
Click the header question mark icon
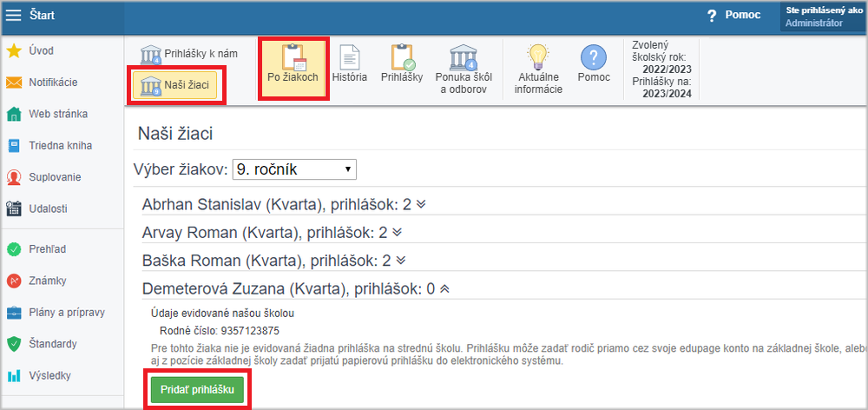click(712, 16)
